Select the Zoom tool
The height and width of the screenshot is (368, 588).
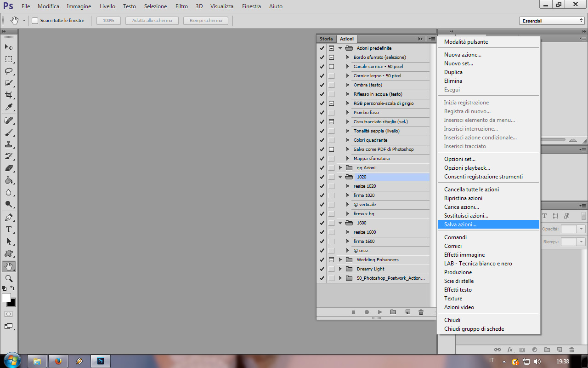point(9,279)
